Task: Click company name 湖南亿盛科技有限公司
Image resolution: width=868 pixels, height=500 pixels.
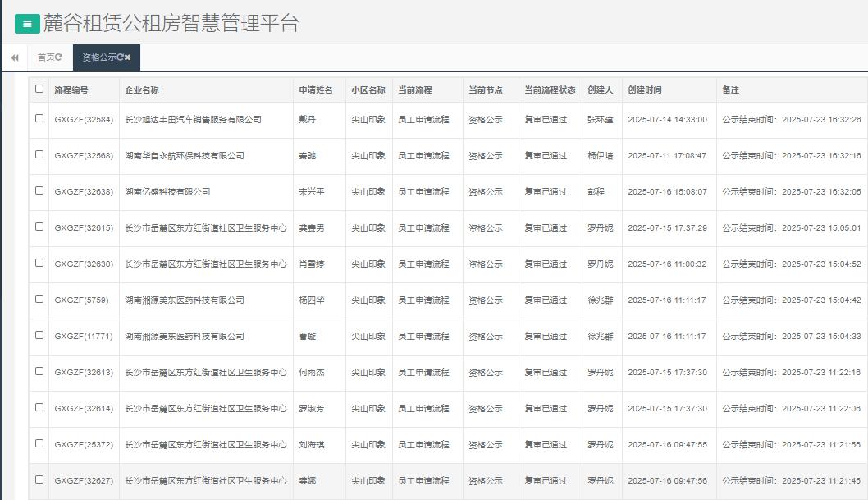Action: point(167,191)
